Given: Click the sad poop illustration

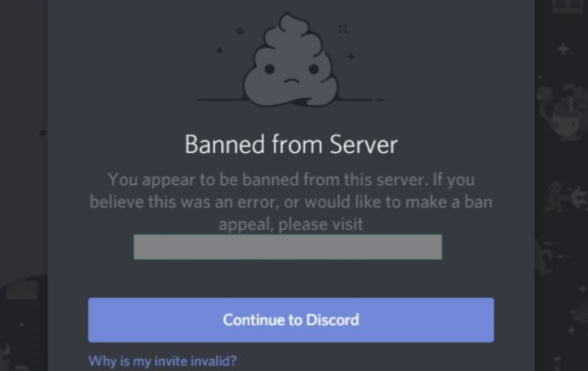Looking at the screenshot, I should point(290,60).
